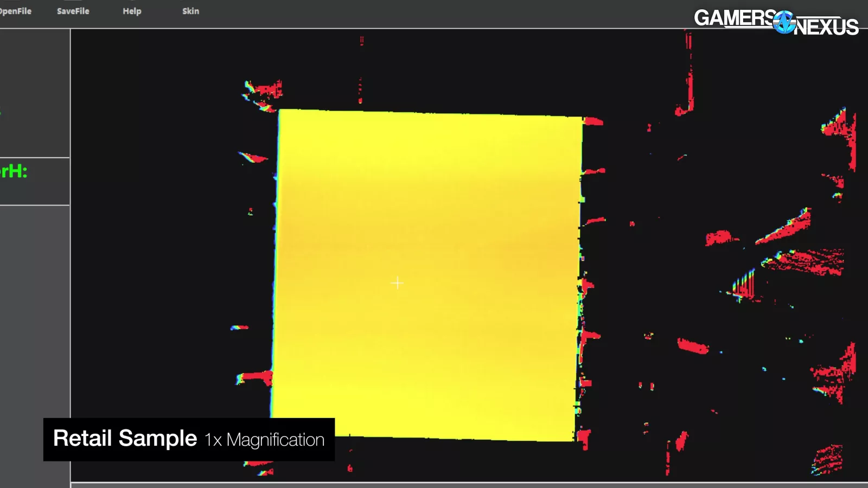This screenshot has width=868, height=488.
Task: Select top-left corner of the yellow scan square
Action: click(x=280, y=111)
